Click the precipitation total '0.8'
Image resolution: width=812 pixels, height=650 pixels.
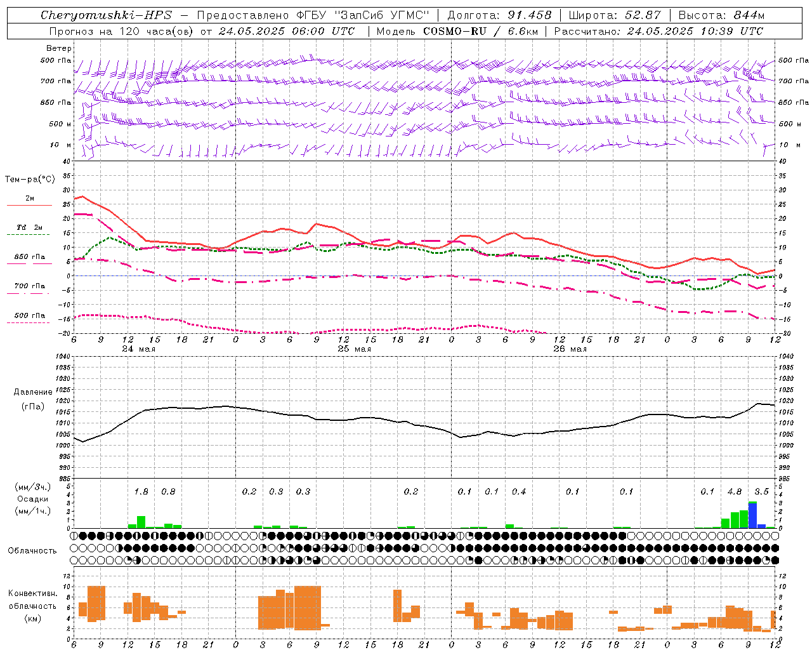tap(168, 491)
